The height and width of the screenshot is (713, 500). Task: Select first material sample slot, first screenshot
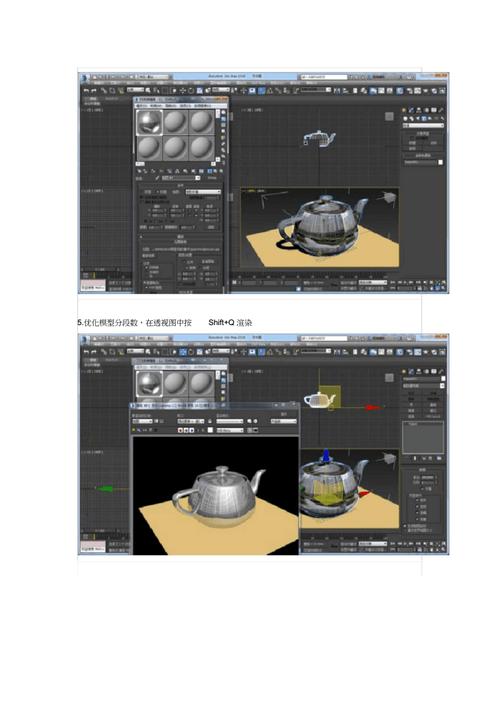coord(149,122)
